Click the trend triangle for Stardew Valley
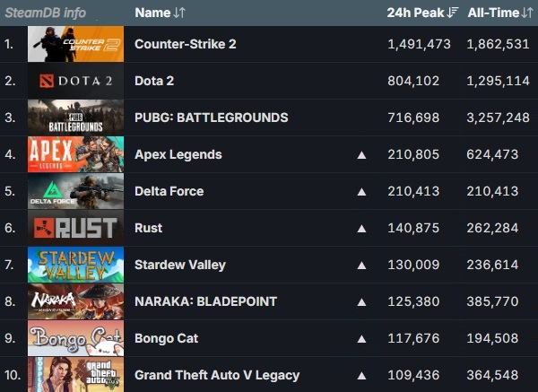 362,266
